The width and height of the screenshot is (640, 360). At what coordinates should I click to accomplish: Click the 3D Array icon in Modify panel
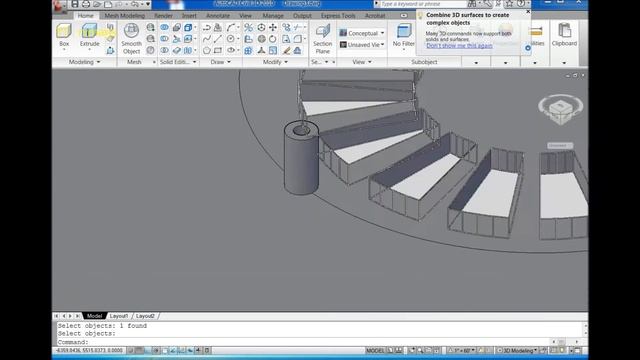tap(248, 50)
